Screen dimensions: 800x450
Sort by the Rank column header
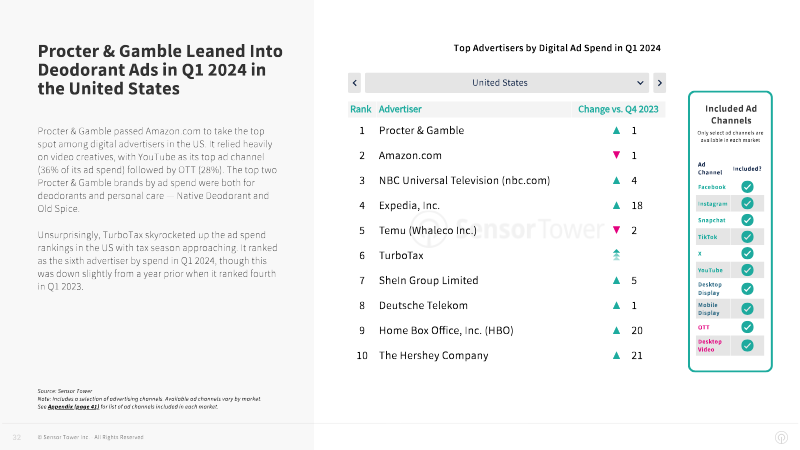(x=361, y=109)
